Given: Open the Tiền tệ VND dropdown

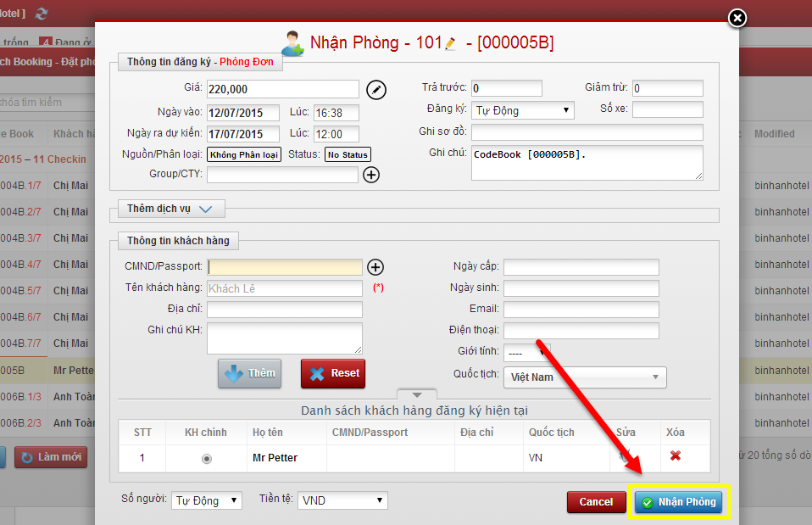Looking at the screenshot, I should (342, 501).
